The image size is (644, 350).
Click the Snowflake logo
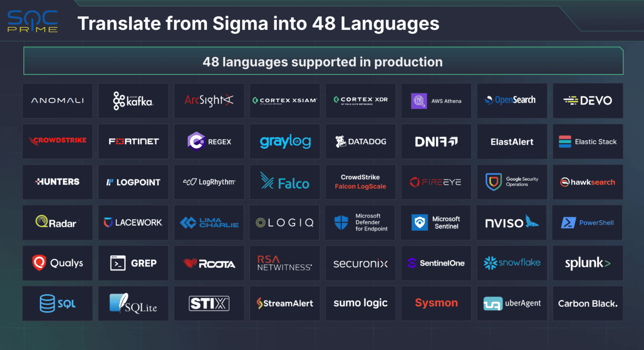pyautogui.click(x=512, y=263)
